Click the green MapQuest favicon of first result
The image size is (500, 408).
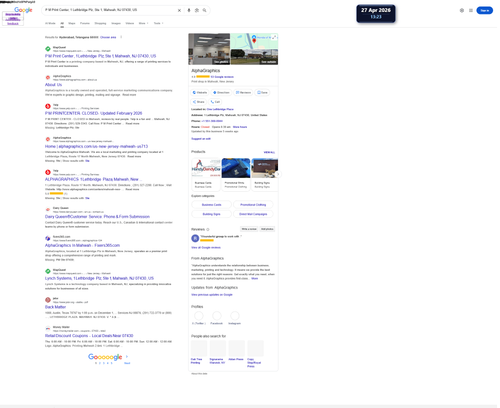48,49
